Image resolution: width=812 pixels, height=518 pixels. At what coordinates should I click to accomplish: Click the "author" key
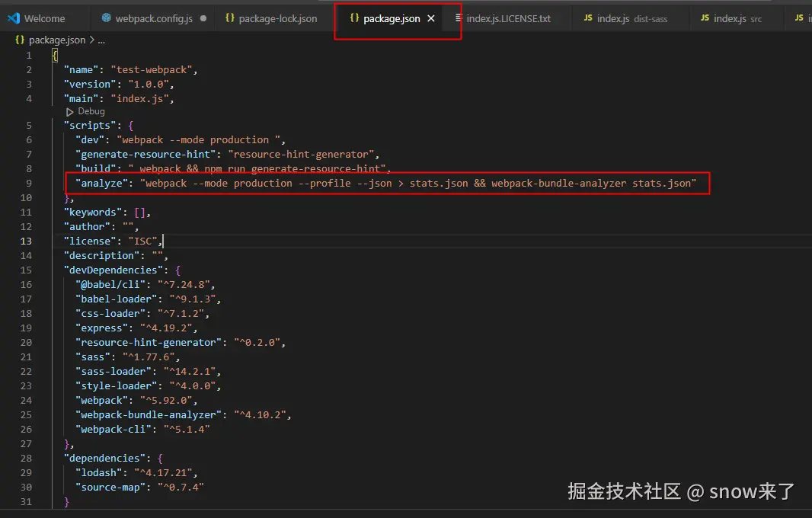87,227
